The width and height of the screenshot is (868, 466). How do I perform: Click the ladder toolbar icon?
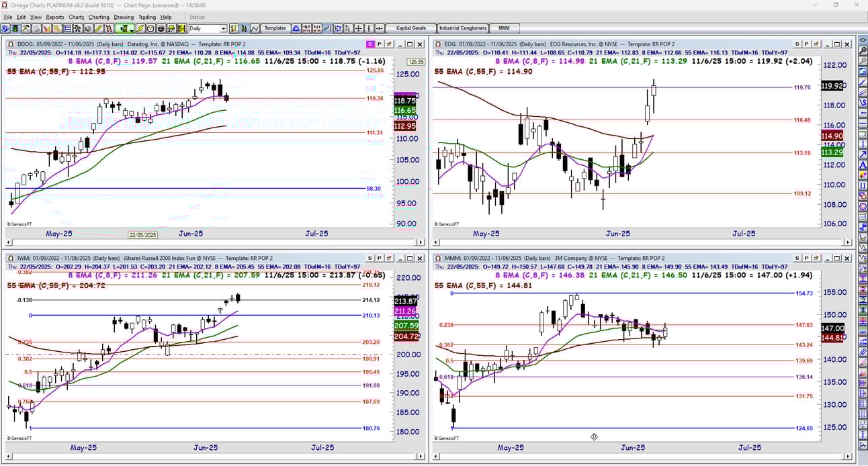click(110, 29)
